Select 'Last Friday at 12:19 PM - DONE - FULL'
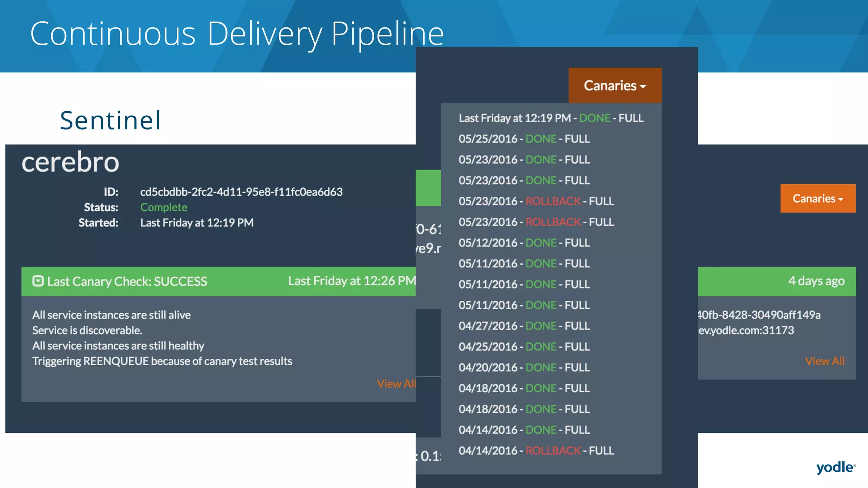The image size is (868, 488). [x=551, y=118]
